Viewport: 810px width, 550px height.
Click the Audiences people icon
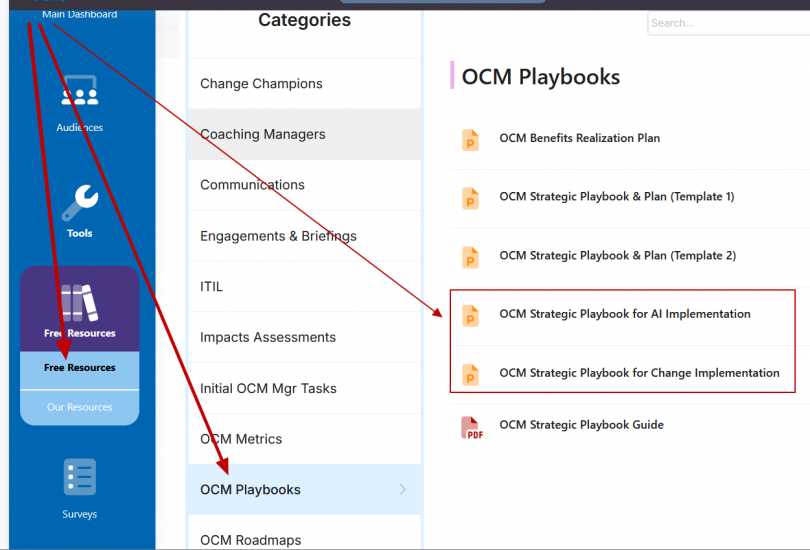click(79, 95)
